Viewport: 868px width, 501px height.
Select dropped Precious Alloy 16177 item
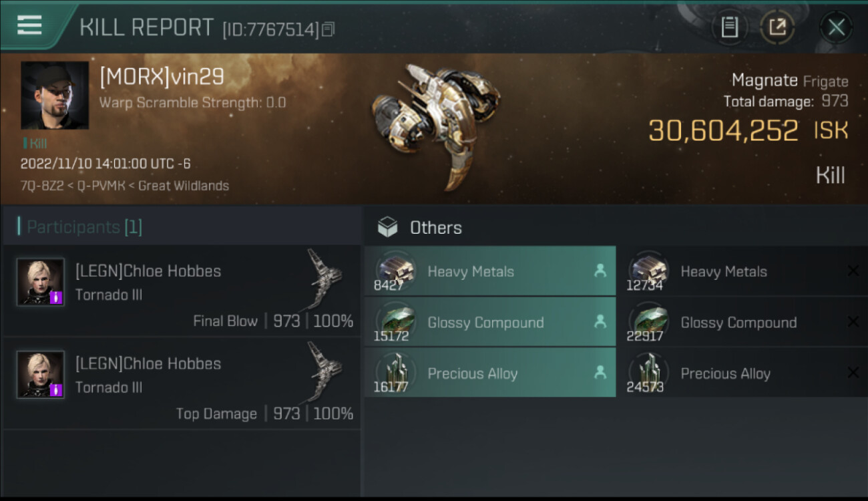click(x=490, y=372)
